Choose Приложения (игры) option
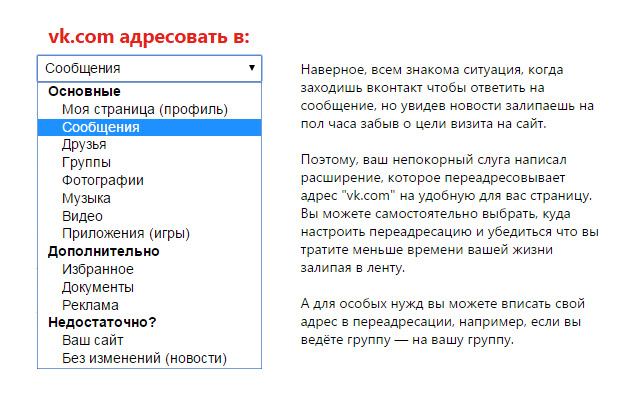Screen dimensions: 640x400 (149, 233)
